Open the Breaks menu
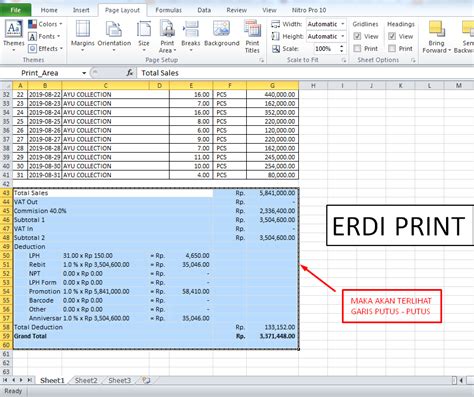This screenshot has height=397, width=474. click(x=191, y=36)
